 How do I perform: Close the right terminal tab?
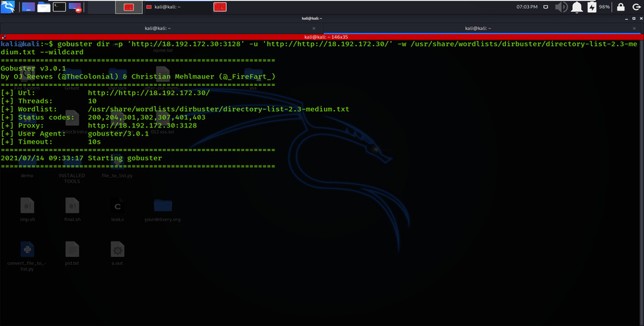click(x=635, y=28)
